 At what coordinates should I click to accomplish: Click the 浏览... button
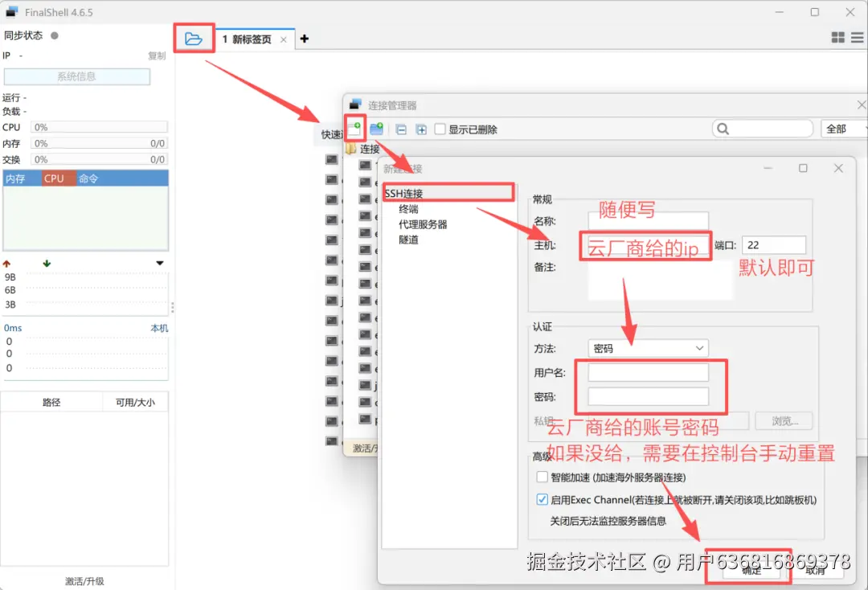coord(784,420)
